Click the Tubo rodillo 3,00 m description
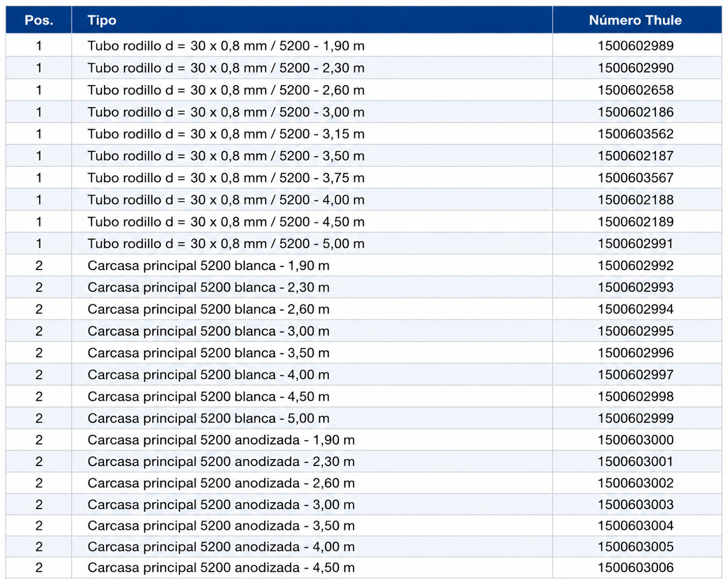The image size is (728, 580). (x=226, y=112)
